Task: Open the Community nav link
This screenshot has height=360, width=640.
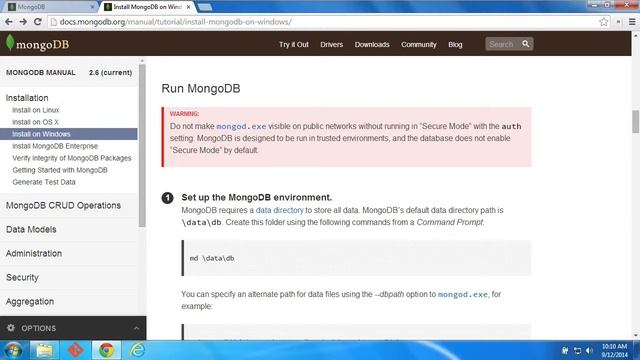Action: tap(418, 44)
